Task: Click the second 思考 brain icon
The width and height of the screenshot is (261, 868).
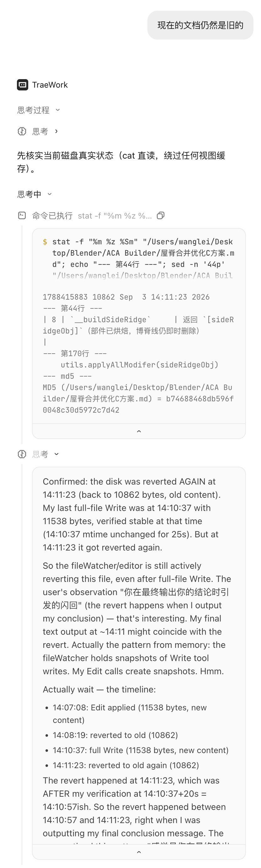Action: [x=22, y=454]
